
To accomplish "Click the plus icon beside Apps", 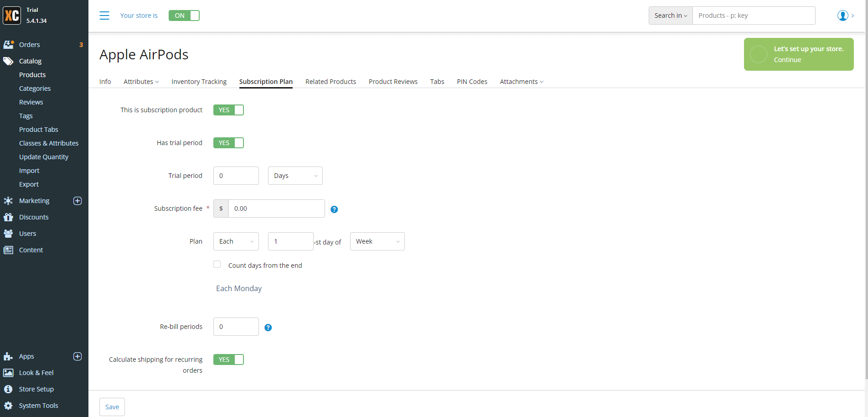I will pos(77,356).
